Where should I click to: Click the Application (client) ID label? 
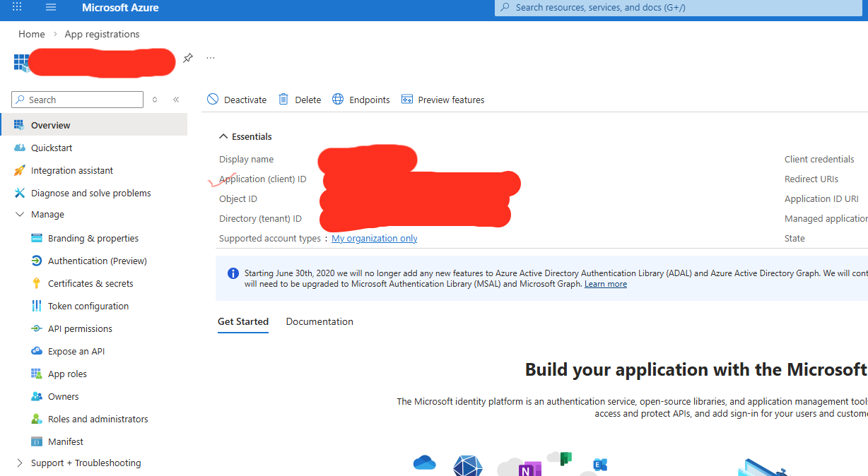click(263, 179)
